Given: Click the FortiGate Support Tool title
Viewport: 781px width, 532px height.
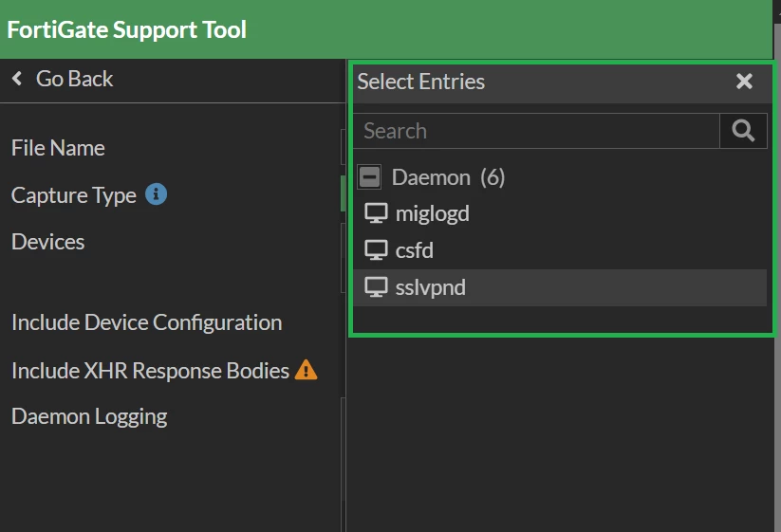Looking at the screenshot, I should [127, 29].
